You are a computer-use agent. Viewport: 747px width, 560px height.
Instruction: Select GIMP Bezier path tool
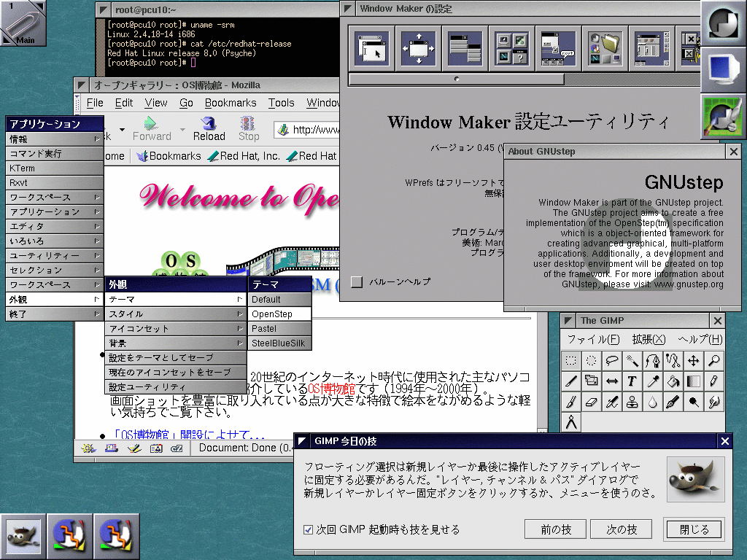tap(653, 360)
